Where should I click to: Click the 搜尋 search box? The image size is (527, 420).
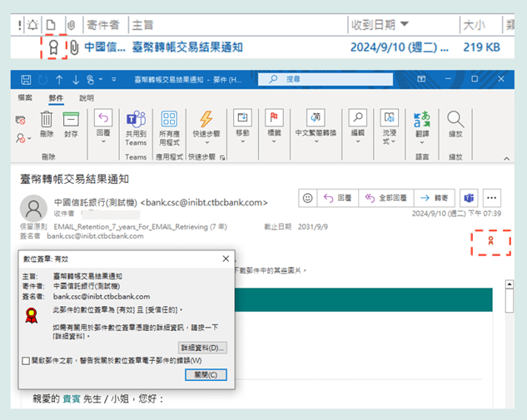(x=326, y=79)
